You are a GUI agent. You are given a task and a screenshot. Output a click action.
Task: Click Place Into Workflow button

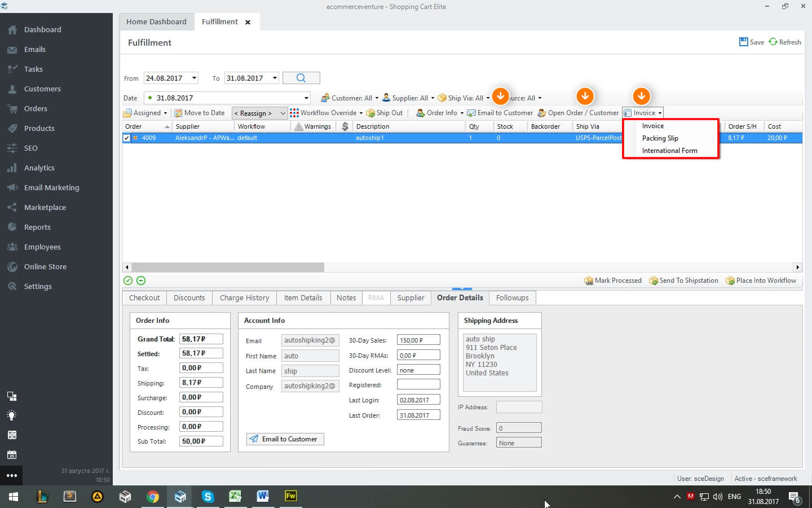[761, 281]
